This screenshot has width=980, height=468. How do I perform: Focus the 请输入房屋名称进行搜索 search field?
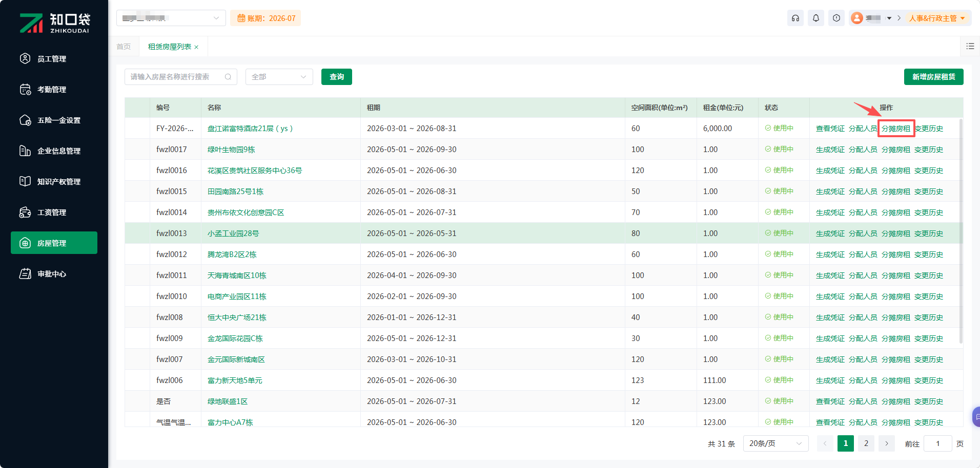(181, 77)
